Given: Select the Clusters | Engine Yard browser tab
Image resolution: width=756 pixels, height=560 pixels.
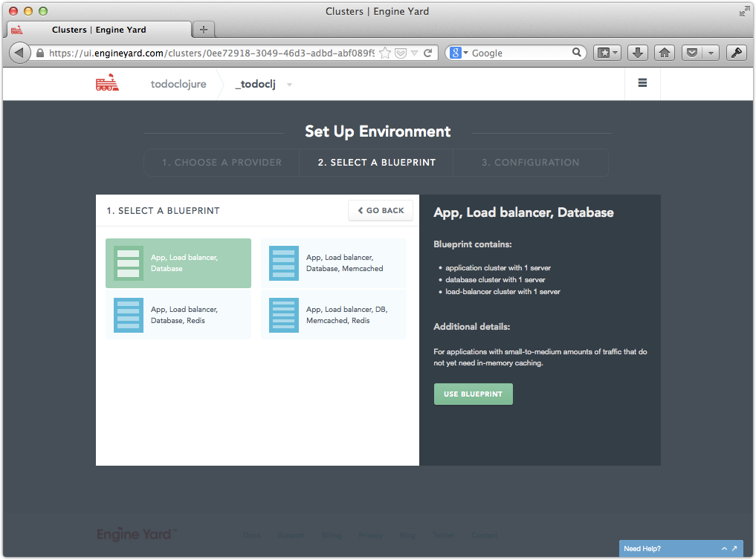Looking at the screenshot, I should click(x=99, y=30).
